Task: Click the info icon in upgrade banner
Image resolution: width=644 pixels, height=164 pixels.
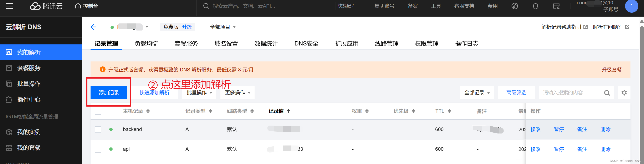Action: click(102, 70)
